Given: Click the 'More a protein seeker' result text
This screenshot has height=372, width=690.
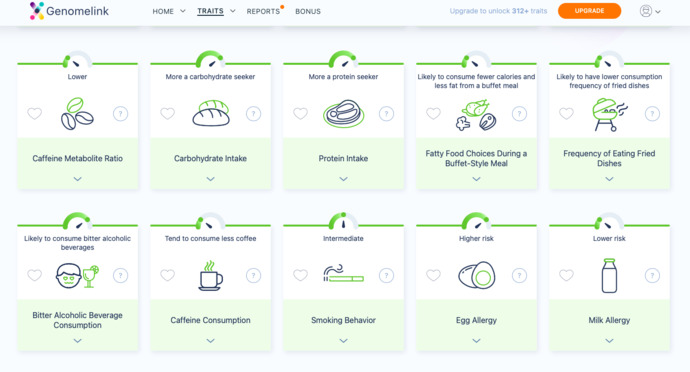Looking at the screenshot, I should [343, 77].
